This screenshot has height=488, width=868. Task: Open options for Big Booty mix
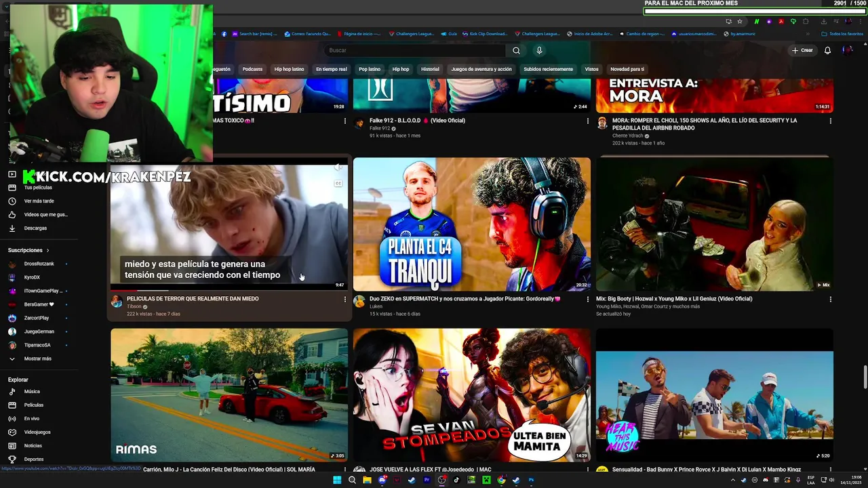pos(830,299)
